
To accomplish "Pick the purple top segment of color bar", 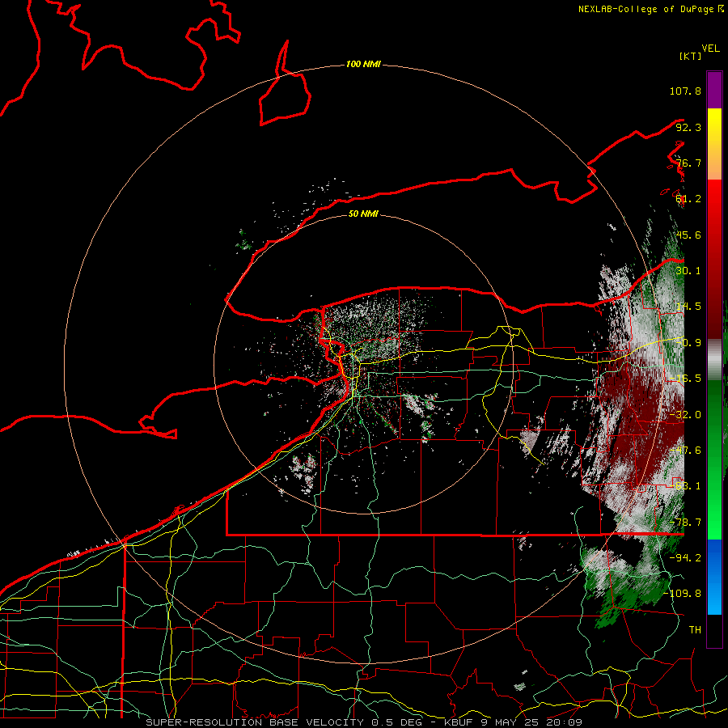I will click(714, 90).
